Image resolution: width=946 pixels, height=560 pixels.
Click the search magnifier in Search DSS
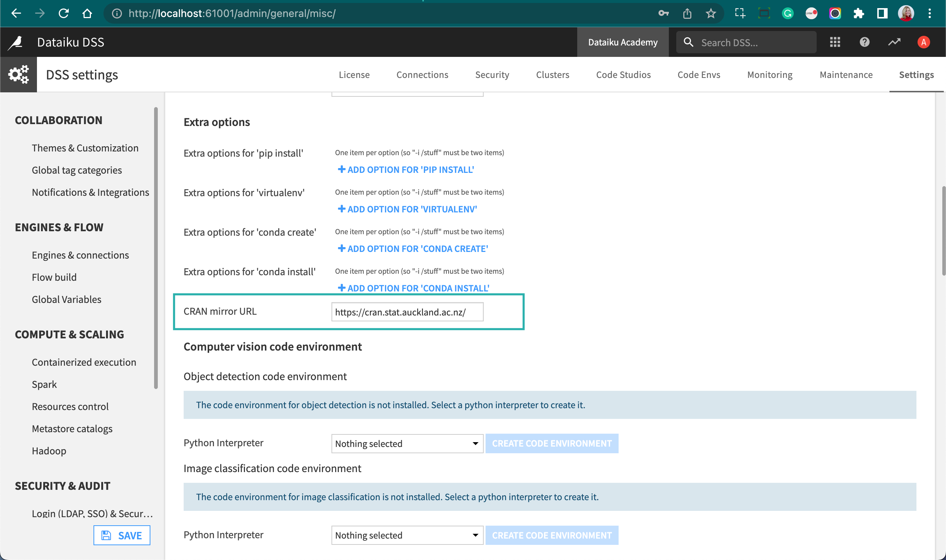point(689,42)
